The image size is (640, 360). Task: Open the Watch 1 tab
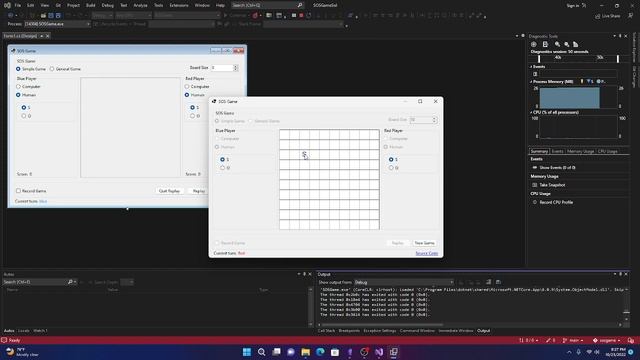[x=40, y=331]
